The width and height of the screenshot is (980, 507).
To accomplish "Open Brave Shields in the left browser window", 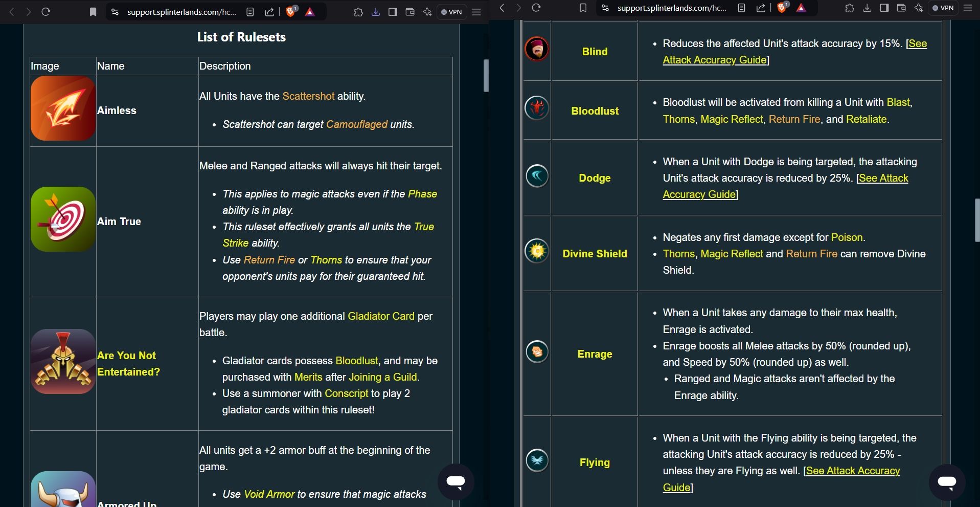I will tap(291, 11).
